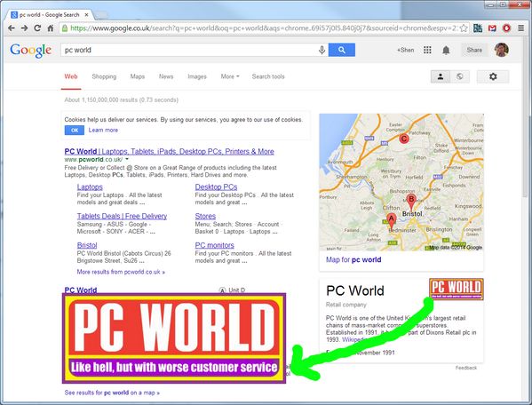Select the Web results tab
This screenshot has width=532, height=405.
71,76
